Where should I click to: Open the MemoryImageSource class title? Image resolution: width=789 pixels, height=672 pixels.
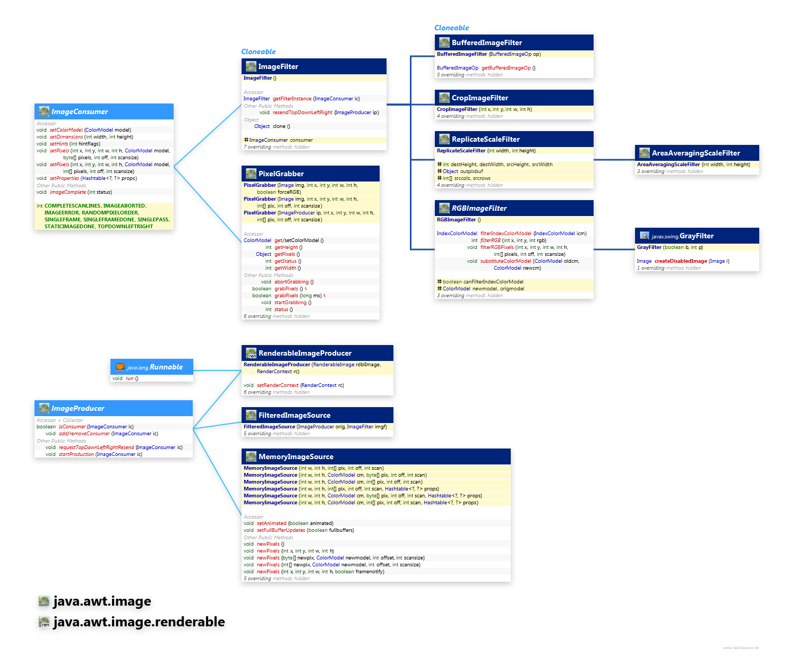[296, 456]
